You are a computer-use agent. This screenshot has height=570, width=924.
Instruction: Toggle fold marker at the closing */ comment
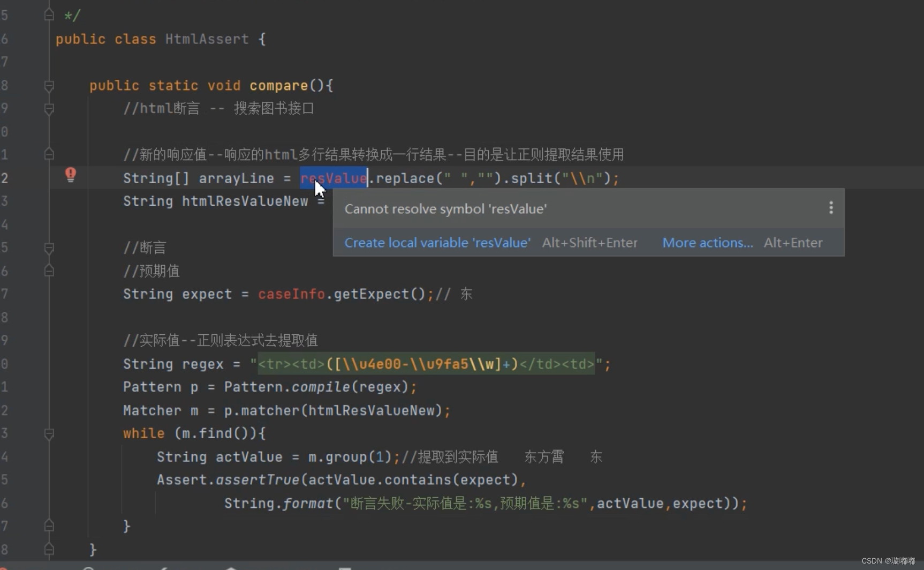point(49,16)
